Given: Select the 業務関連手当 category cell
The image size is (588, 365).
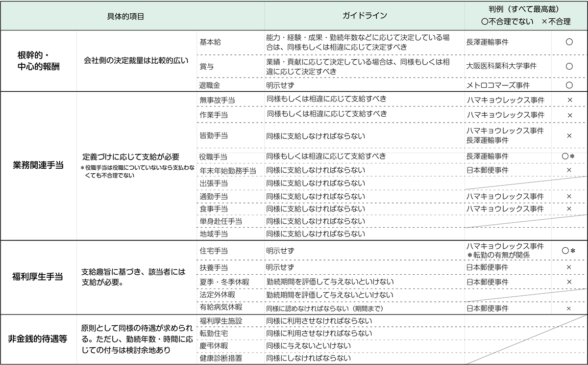Looking at the screenshot, I should [39, 165].
